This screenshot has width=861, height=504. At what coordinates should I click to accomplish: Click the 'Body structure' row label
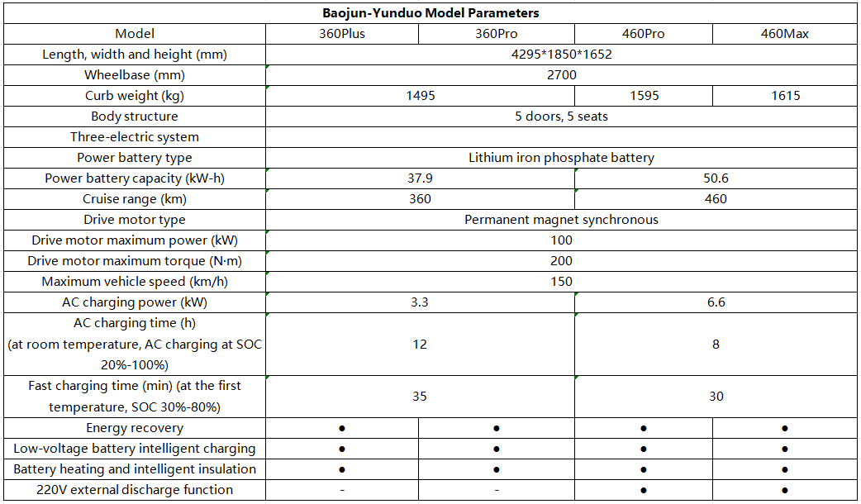tap(135, 116)
